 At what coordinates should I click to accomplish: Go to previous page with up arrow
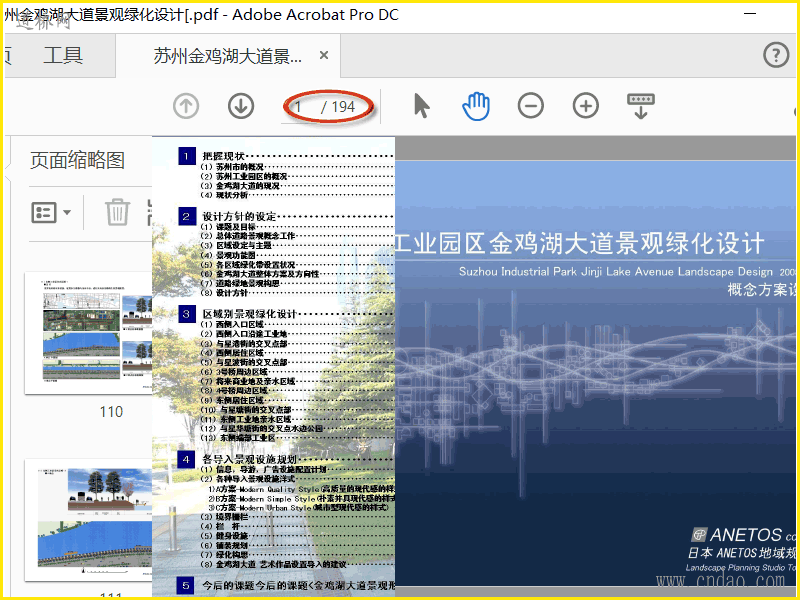coord(186,107)
